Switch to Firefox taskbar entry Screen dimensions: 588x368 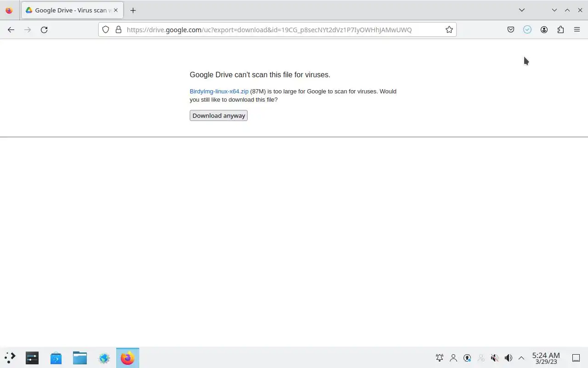(128, 357)
